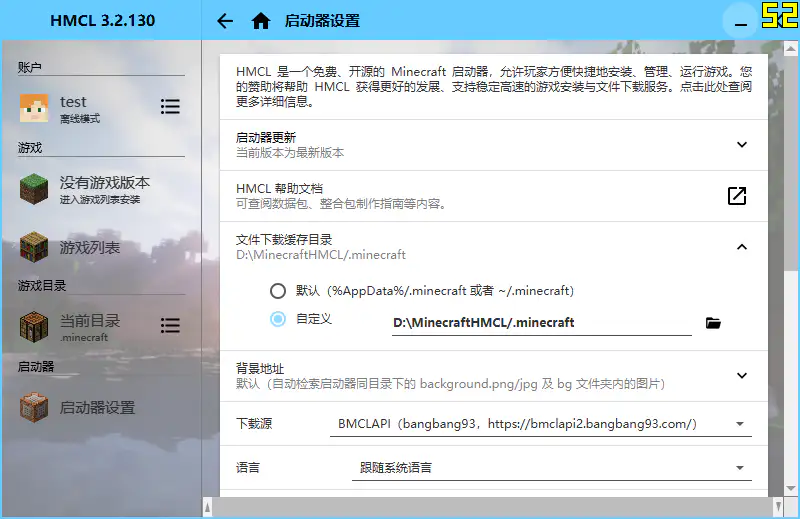Viewport: 800px width, 519px height.
Task: Open the 启动器设置 sidebar item
Action: (x=102, y=407)
